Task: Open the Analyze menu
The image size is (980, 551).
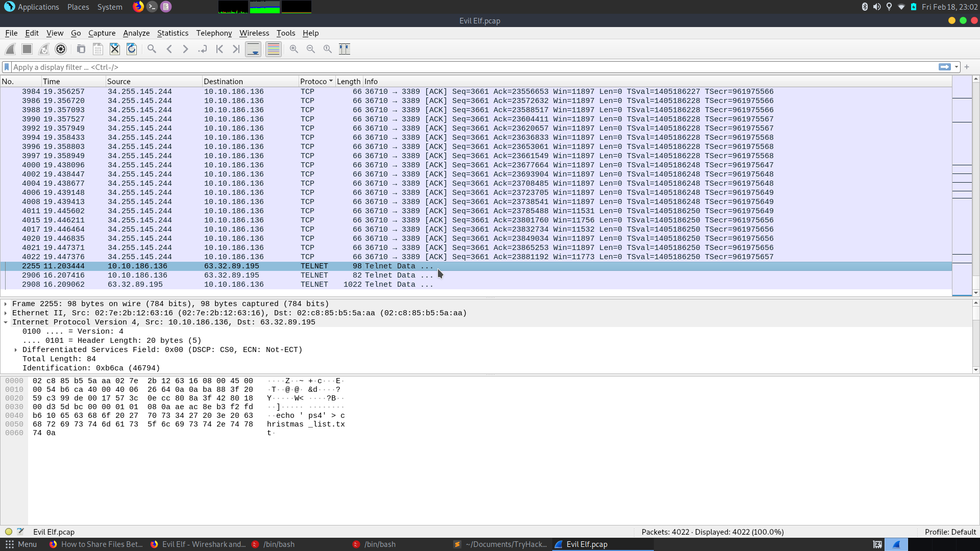Action: click(x=136, y=33)
